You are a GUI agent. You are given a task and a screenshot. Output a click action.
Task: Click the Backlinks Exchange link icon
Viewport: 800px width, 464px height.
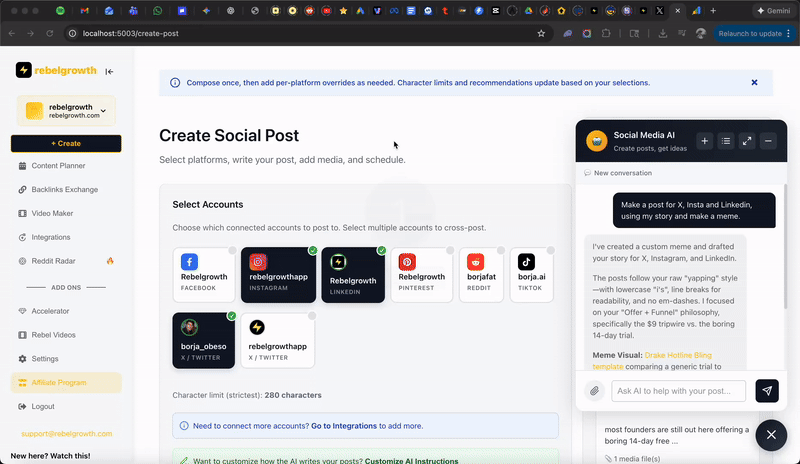(x=22, y=189)
